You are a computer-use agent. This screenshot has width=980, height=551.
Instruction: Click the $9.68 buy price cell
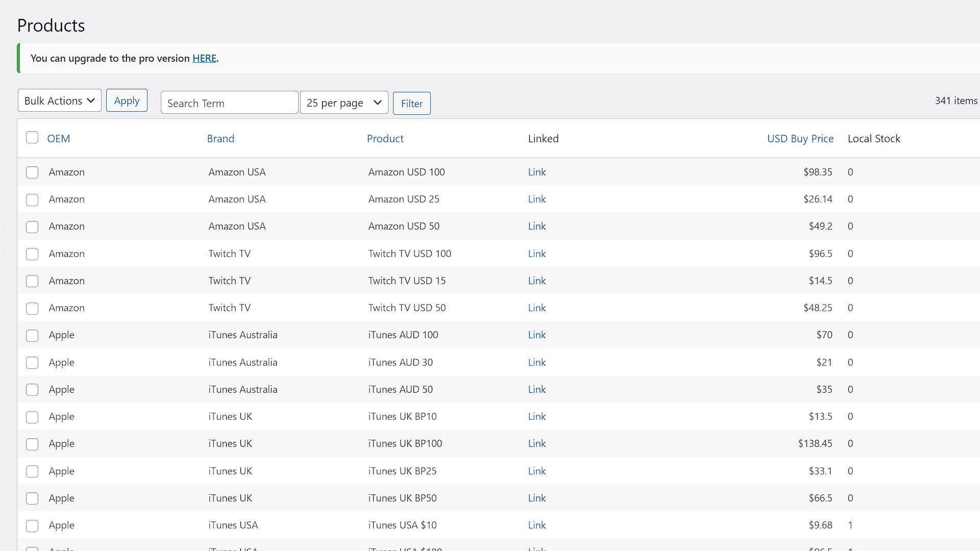pyautogui.click(x=820, y=525)
